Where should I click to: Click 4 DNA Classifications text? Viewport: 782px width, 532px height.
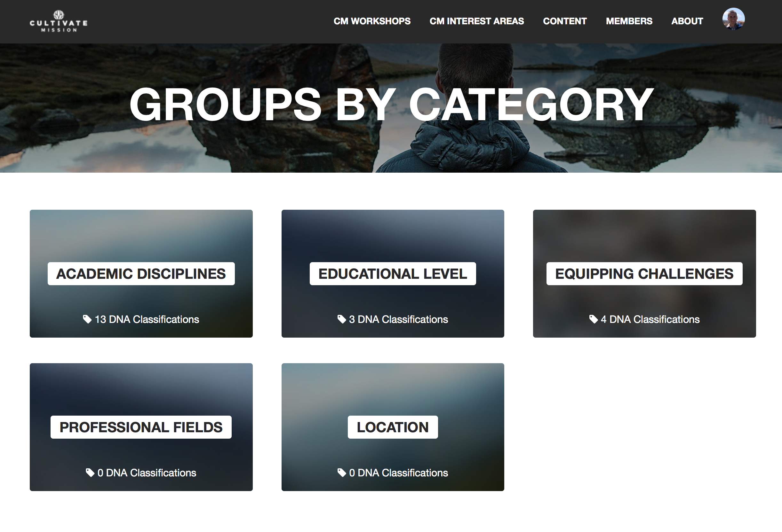[x=650, y=319]
